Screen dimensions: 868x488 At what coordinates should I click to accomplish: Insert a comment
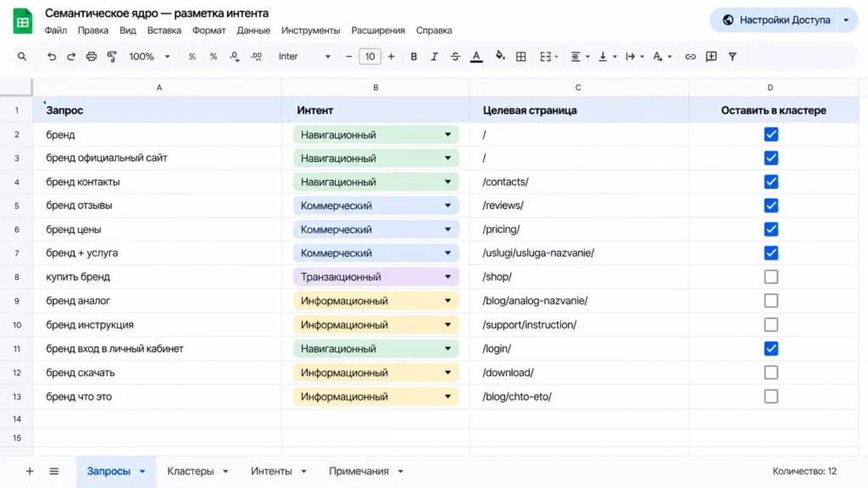pos(711,57)
